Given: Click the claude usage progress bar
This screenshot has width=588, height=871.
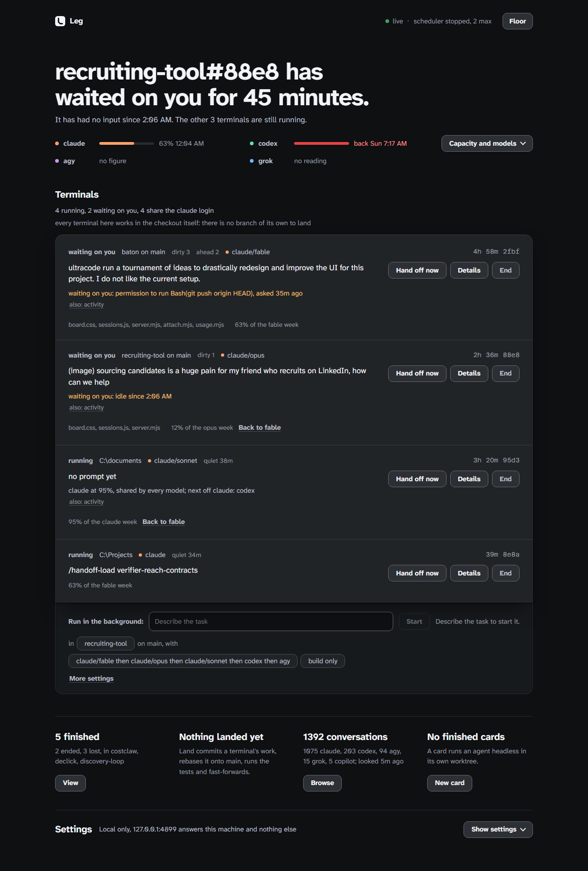Looking at the screenshot, I should click(x=127, y=143).
